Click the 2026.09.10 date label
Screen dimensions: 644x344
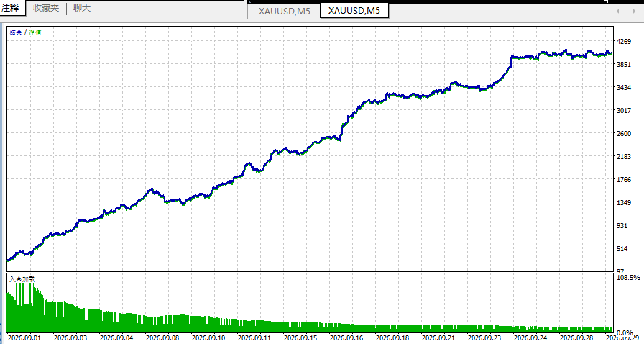coord(208,338)
